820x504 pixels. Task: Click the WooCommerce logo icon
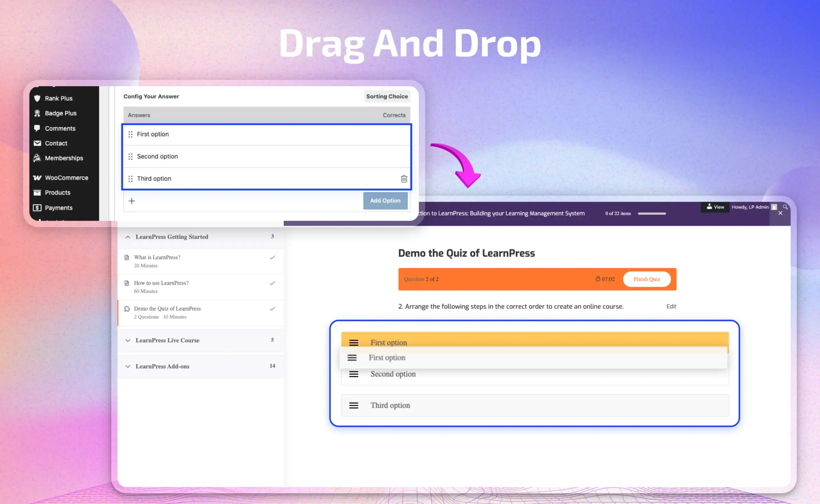(x=37, y=178)
